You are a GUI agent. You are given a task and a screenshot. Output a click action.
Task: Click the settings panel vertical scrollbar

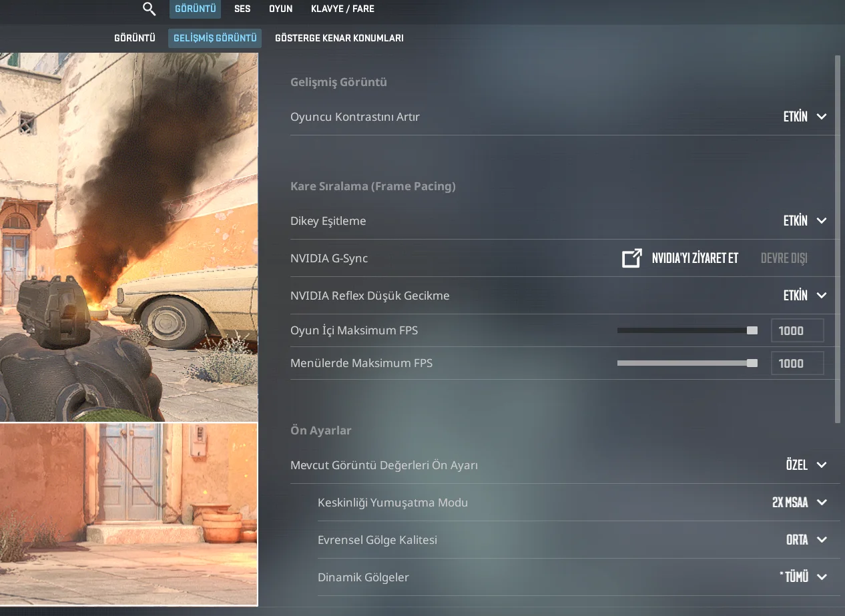(x=838, y=239)
